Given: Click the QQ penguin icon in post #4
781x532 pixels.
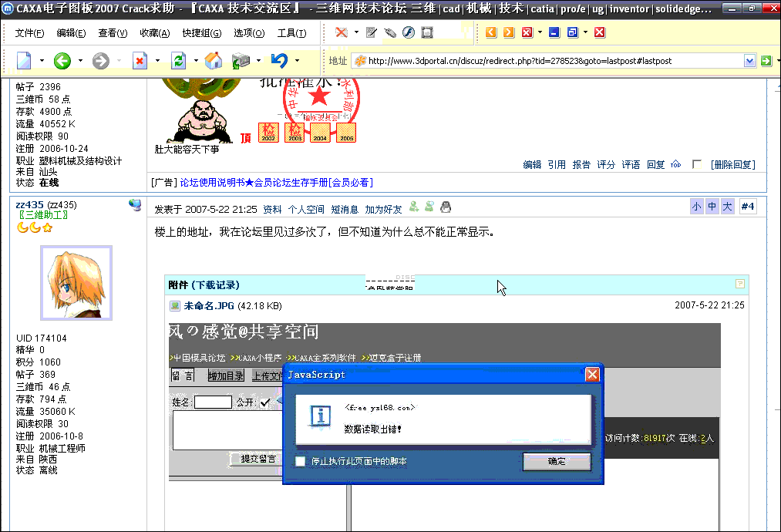Looking at the screenshot, I should pyautogui.click(x=446, y=207).
